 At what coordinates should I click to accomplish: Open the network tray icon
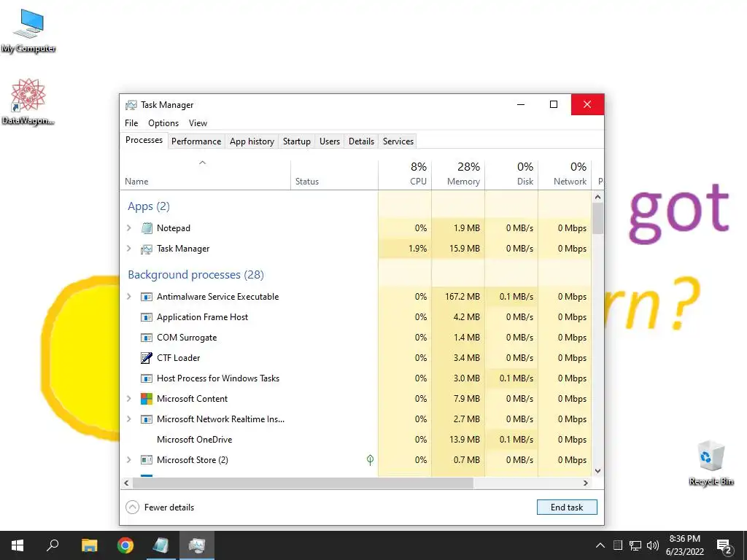tap(635, 545)
